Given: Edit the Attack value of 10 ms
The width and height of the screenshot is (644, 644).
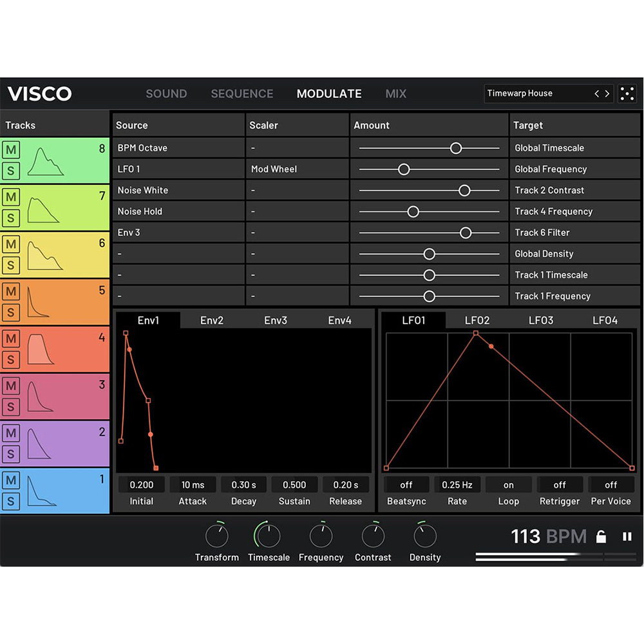Looking at the screenshot, I should [193, 484].
